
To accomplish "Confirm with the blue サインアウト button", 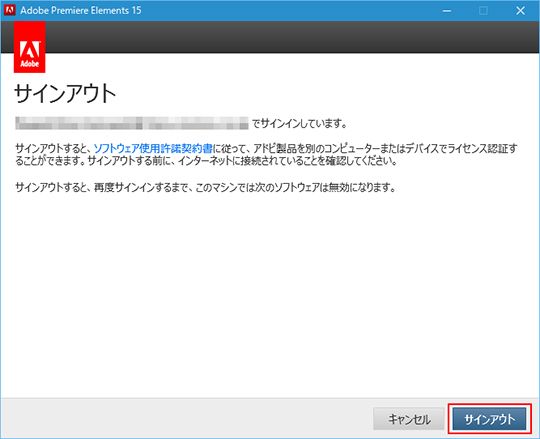I will 489,419.
